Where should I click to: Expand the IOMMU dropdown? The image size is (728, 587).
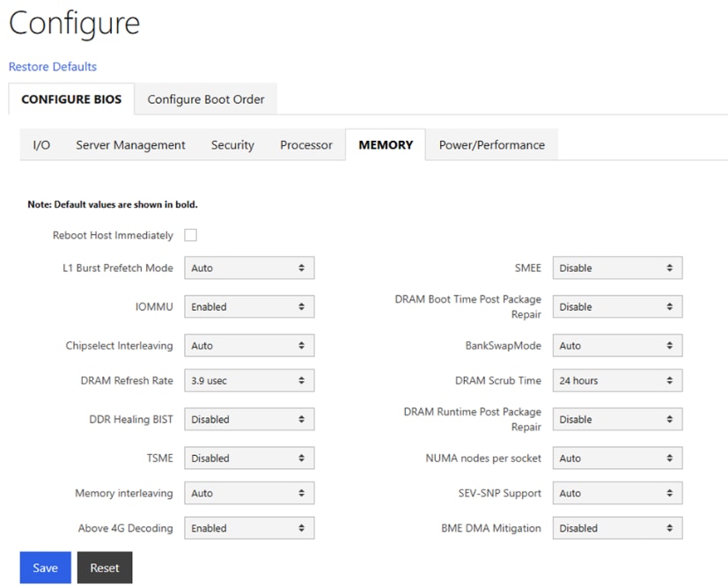click(248, 307)
